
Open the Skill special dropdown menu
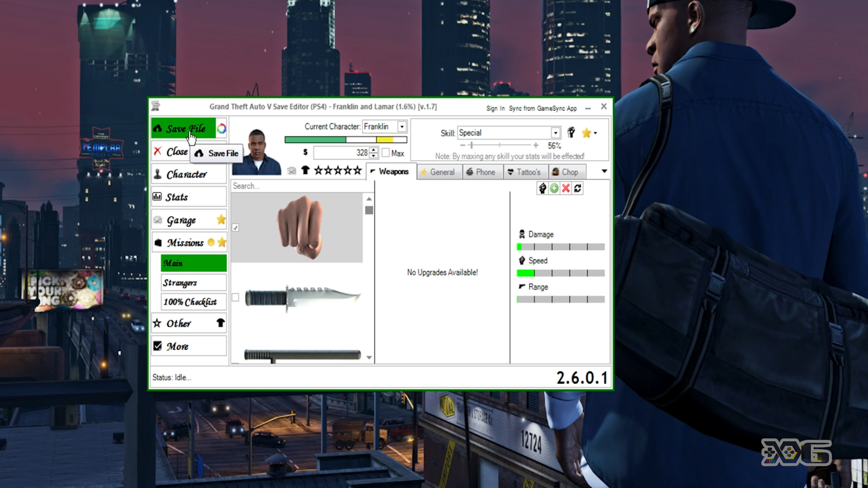tap(554, 133)
